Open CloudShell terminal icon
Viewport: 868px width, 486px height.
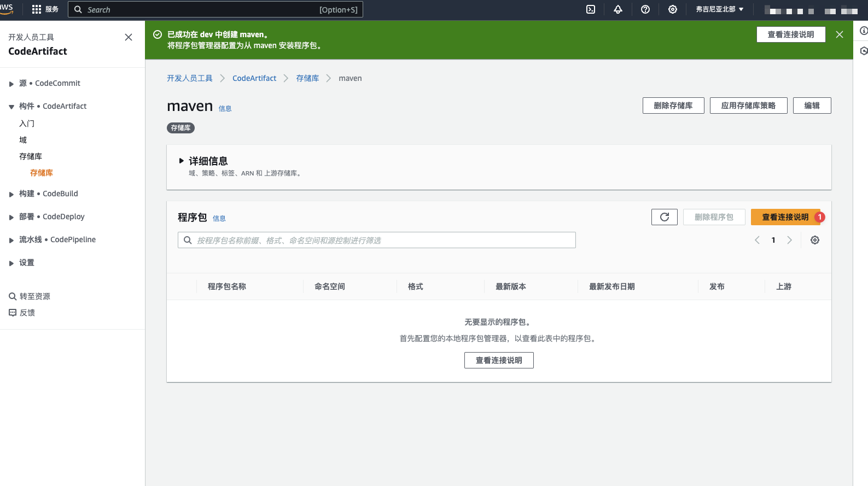tap(591, 9)
